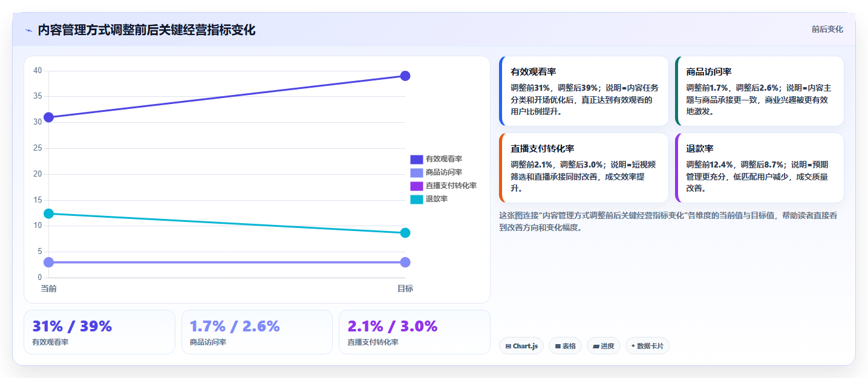Toggle 直播支付转化率 legend color swatch
The height and width of the screenshot is (378, 868).
pyautogui.click(x=417, y=186)
